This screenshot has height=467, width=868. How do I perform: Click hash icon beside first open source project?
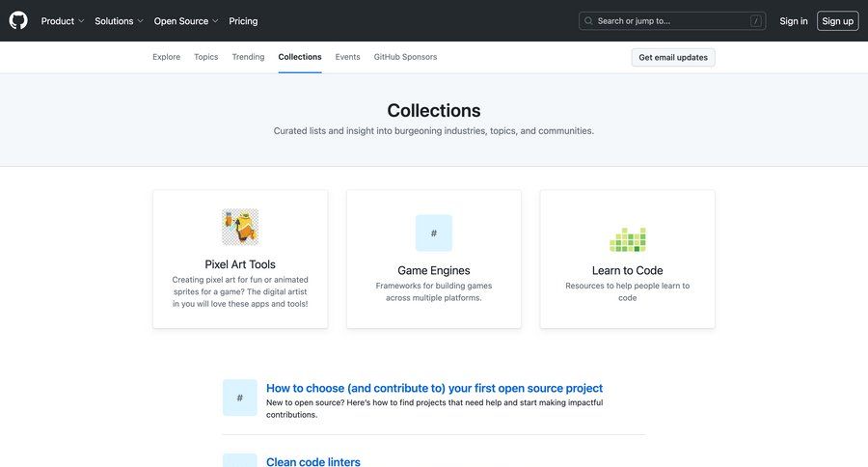click(x=240, y=398)
